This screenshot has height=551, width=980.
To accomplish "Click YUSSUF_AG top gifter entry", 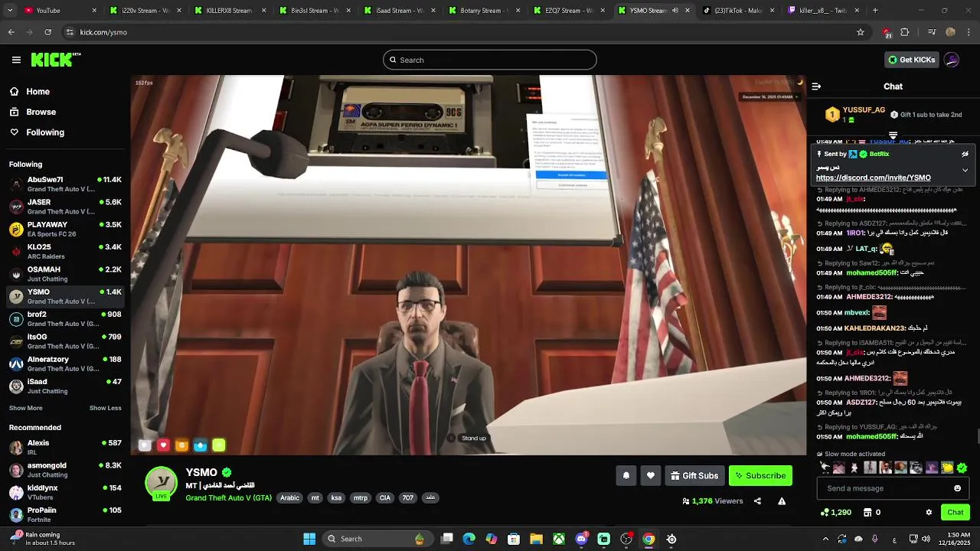I will [x=855, y=115].
